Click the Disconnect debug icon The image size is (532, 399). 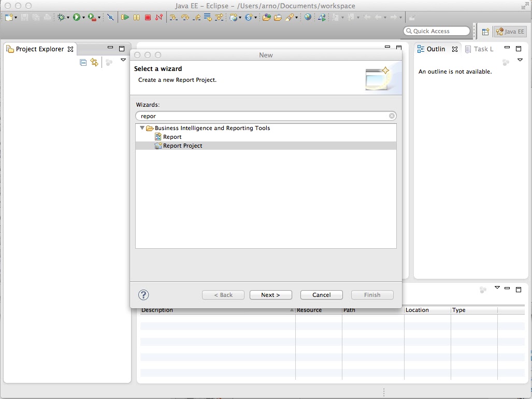[x=159, y=17]
